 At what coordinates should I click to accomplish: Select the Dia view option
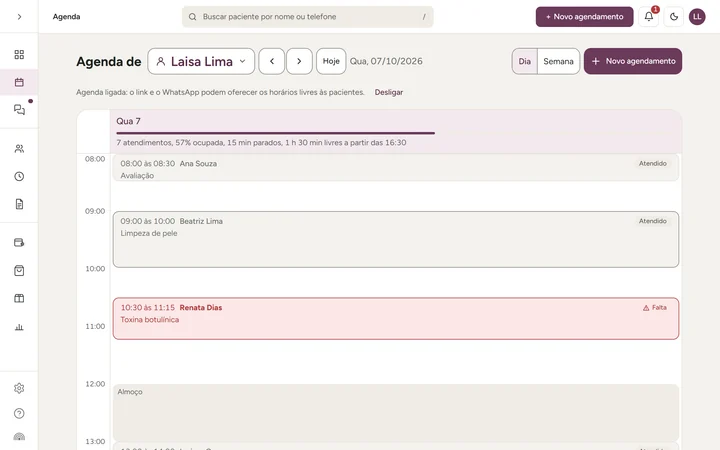[x=524, y=61]
